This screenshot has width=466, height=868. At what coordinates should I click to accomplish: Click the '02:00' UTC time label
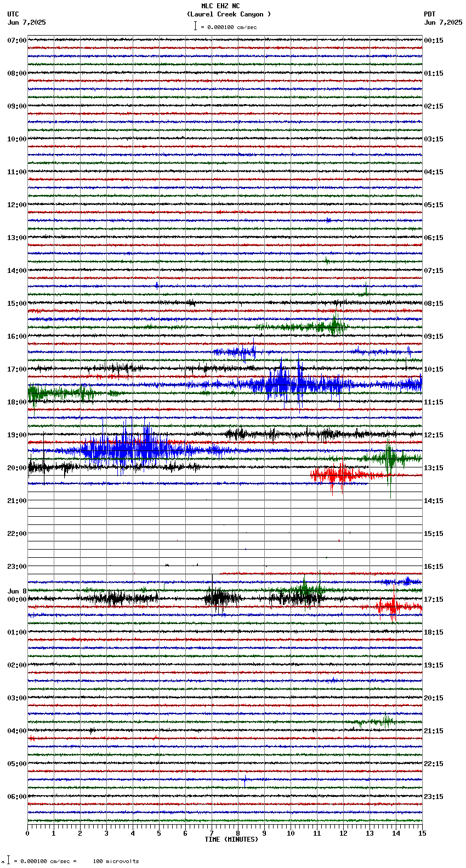pos(17,665)
